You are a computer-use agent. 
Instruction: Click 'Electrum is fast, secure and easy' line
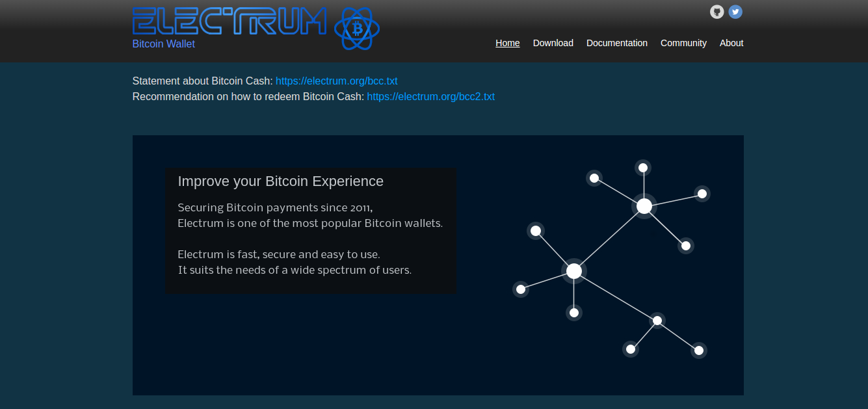tap(279, 254)
